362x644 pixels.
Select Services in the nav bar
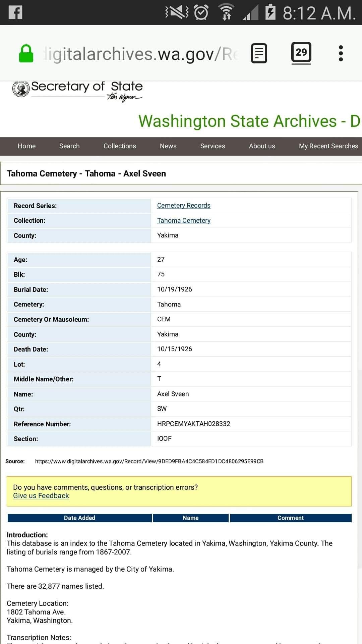(213, 146)
